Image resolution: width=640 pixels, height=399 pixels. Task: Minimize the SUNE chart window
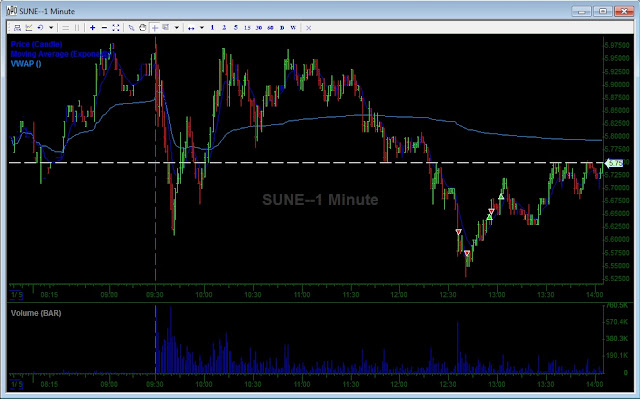582,11
